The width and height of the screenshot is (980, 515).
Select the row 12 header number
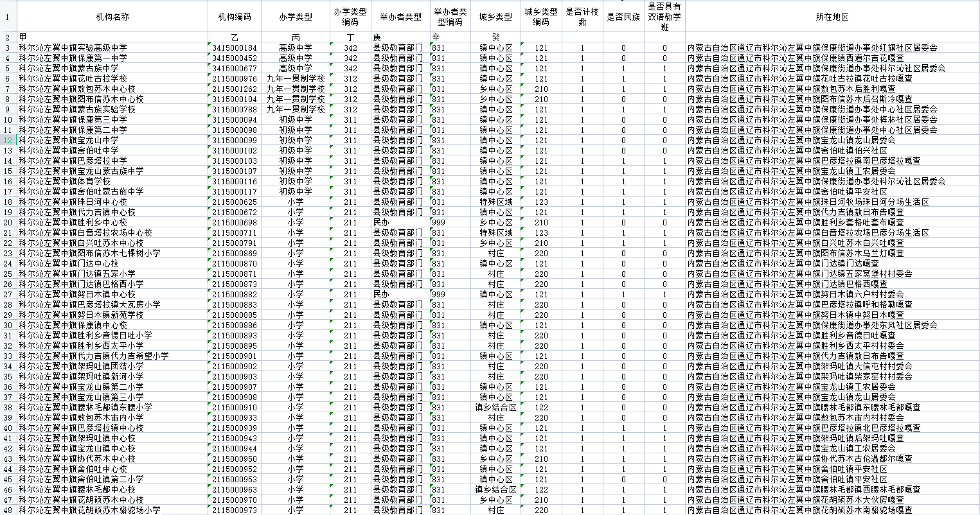8,140
